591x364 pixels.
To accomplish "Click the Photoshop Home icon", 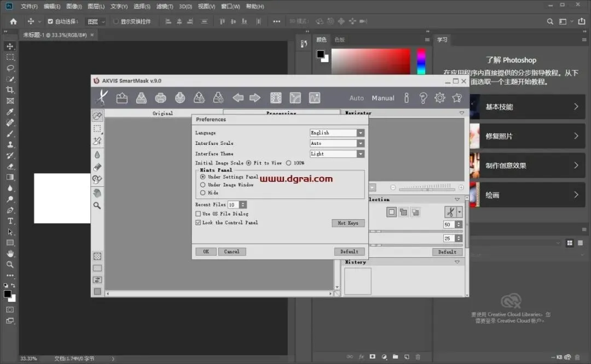I will click(x=14, y=21).
